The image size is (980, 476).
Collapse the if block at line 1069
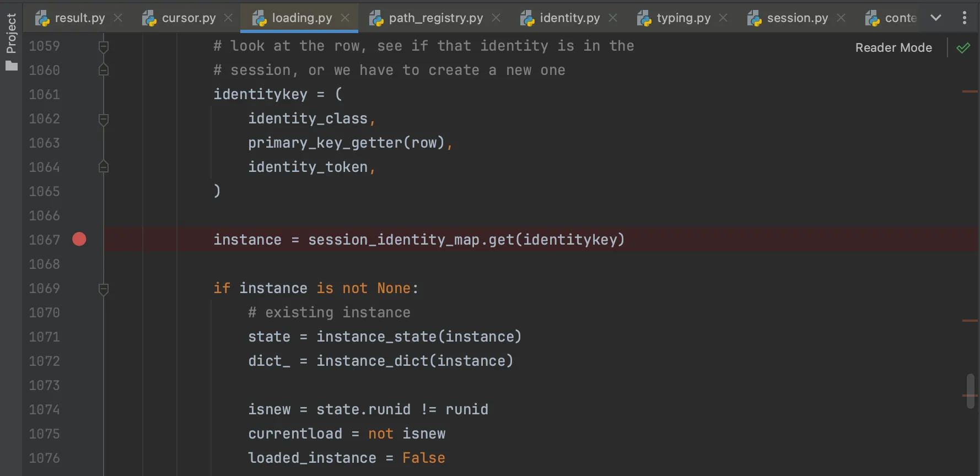103,289
